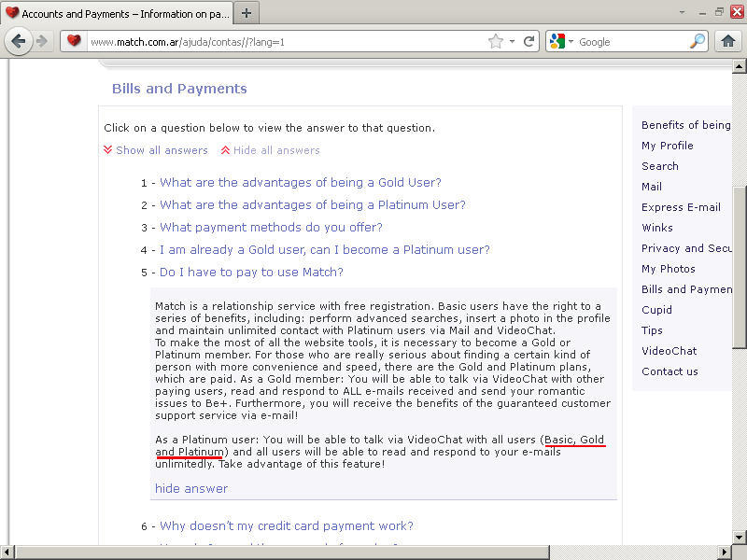Reload the page with refresh icon
Image resolution: width=747 pixels, height=560 pixels.
tap(529, 41)
